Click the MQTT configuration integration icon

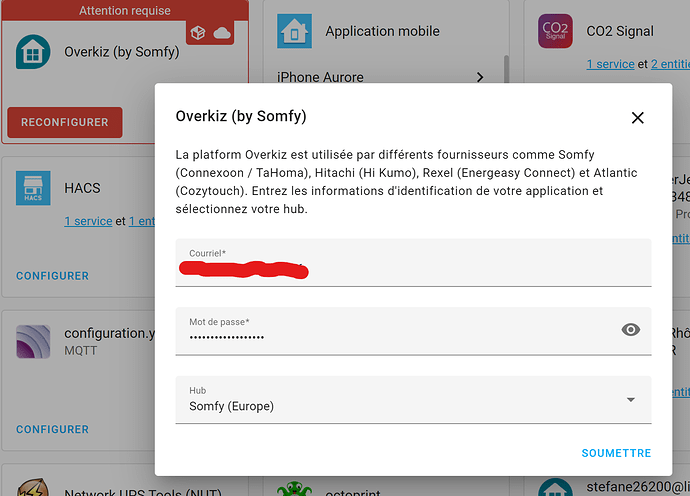coord(33,342)
